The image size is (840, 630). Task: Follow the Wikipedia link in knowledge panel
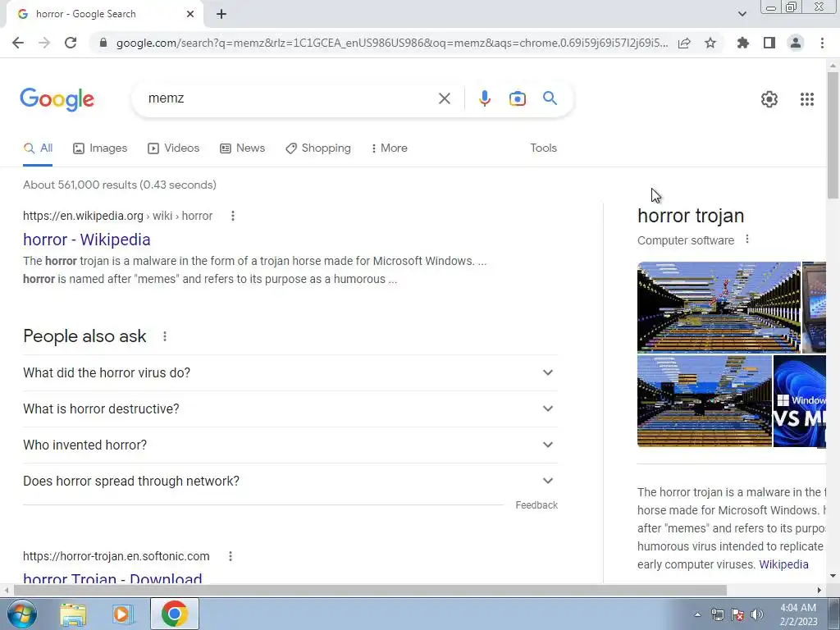(783, 564)
